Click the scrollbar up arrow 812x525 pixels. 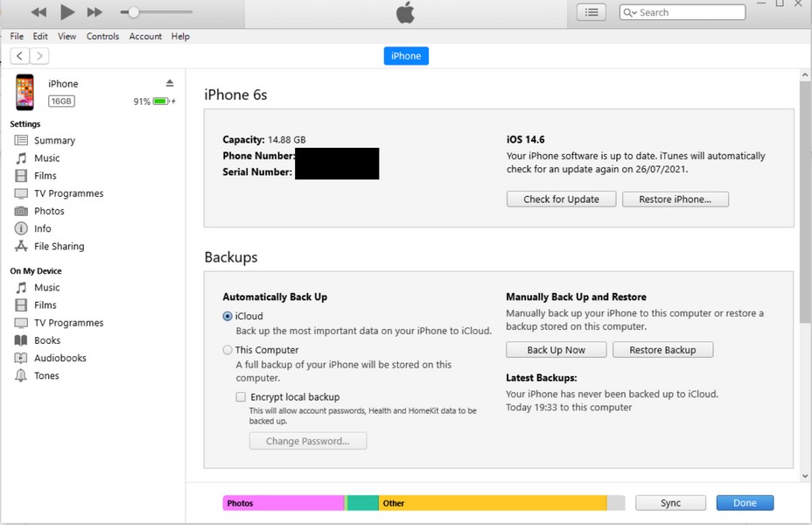pos(805,75)
